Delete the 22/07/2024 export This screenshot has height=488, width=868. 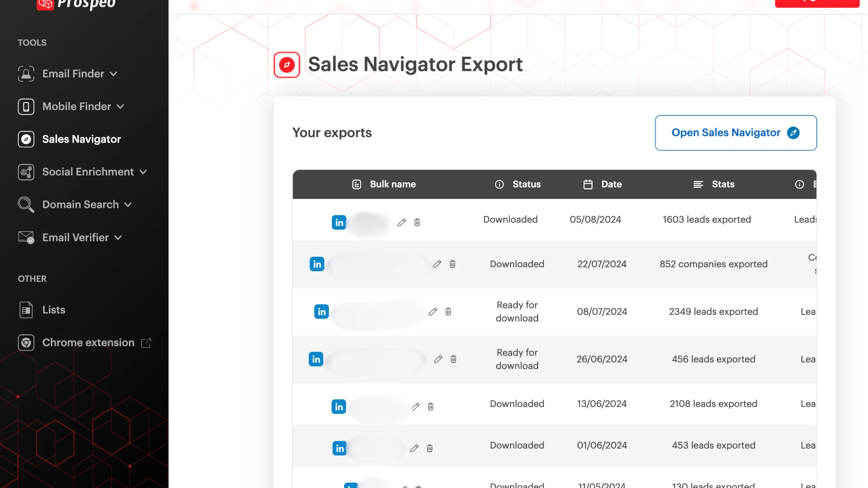[452, 264]
